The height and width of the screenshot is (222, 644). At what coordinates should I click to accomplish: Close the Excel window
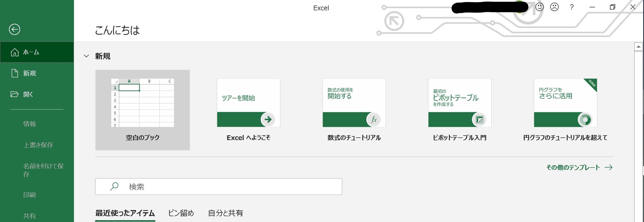(x=633, y=7)
